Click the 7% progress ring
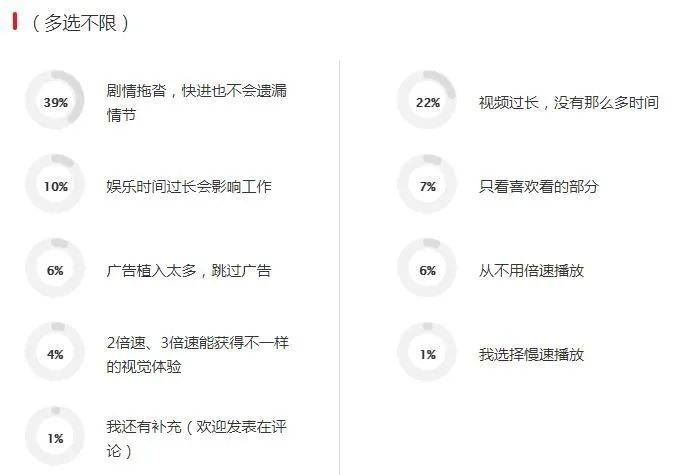The image size is (681, 475). [x=427, y=186]
